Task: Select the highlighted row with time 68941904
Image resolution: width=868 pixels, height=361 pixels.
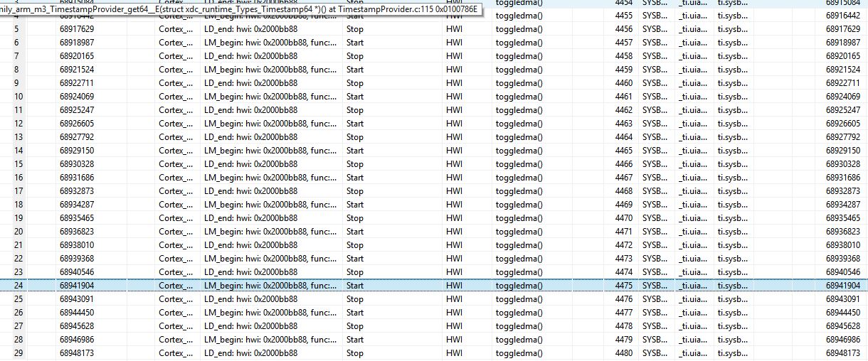Action: [434, 286]
